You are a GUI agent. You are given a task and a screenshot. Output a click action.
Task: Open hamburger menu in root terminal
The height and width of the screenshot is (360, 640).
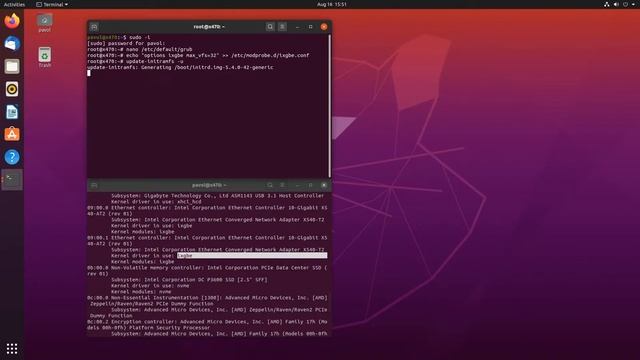tap(282, 27)
